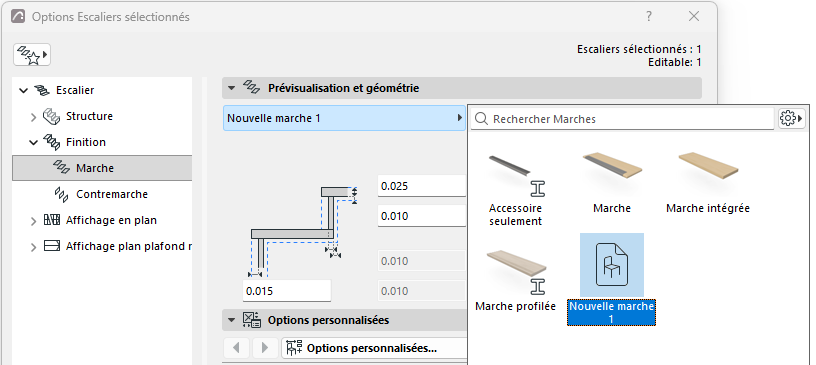Click the Rechercher Marches search field
816x365 pixels.
(622, 119)
